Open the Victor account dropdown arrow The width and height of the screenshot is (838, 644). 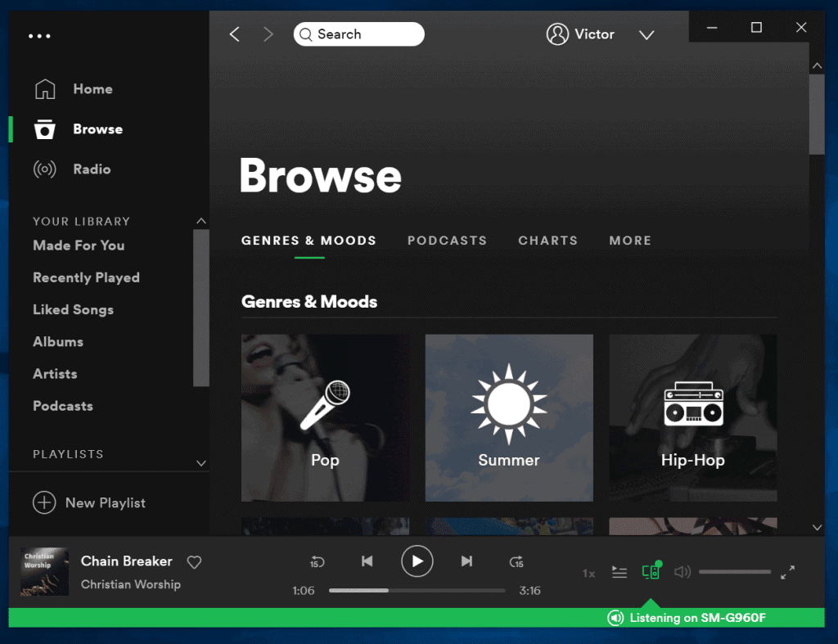coord(647,35)
